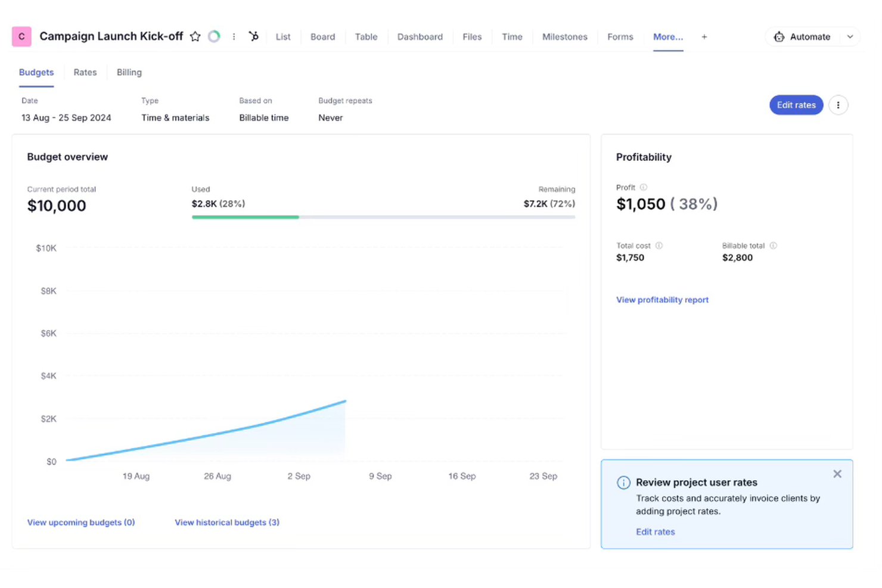Screen dimensions: 882x588
Task: Open View profitability report link
Action: coord(662,300)
